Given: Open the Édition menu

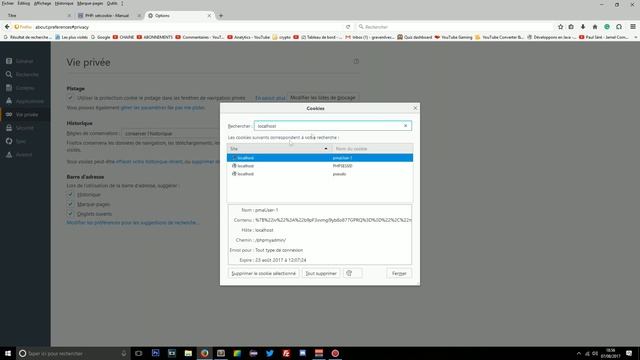Looking at the screenshot, I should click(x=24, y=3).
